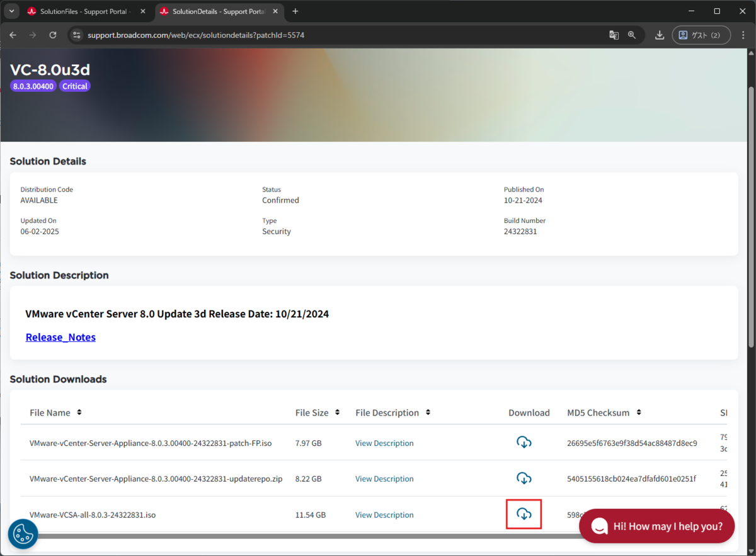756x556 pixels.
Task: Click the zoom magnifier icon in address bar
Action: click(632, 35)
